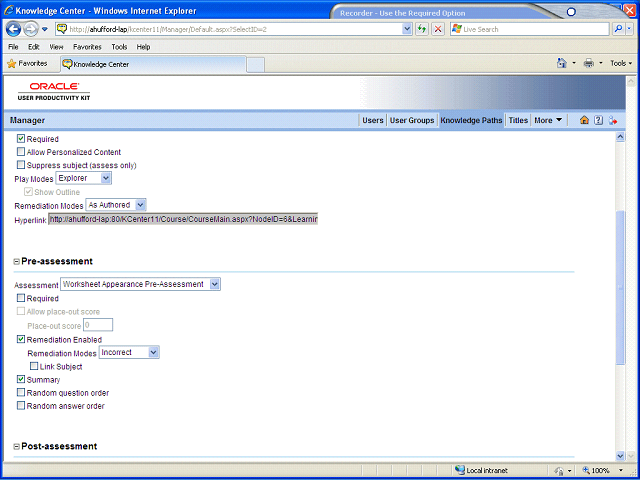The height and width of the screenshot is (480, 640).
Task: Click the Hyperlink URL field
Action: (183, 219)
